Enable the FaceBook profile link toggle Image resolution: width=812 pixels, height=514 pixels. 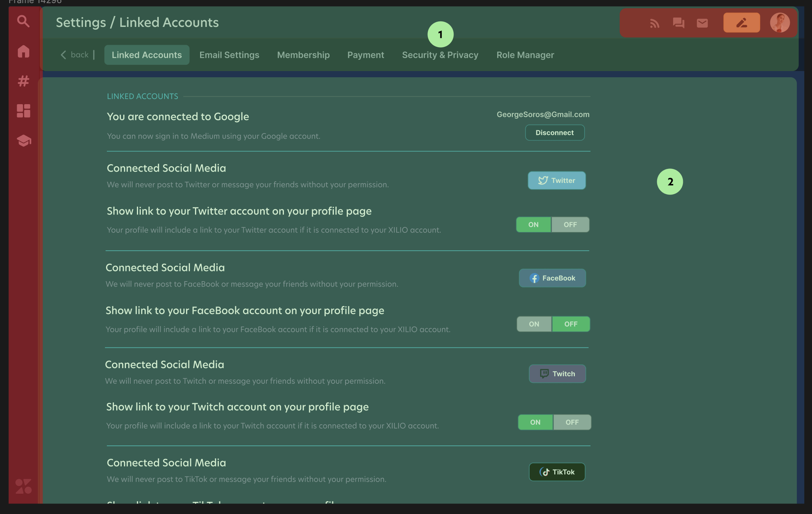[x=534, y=324]
